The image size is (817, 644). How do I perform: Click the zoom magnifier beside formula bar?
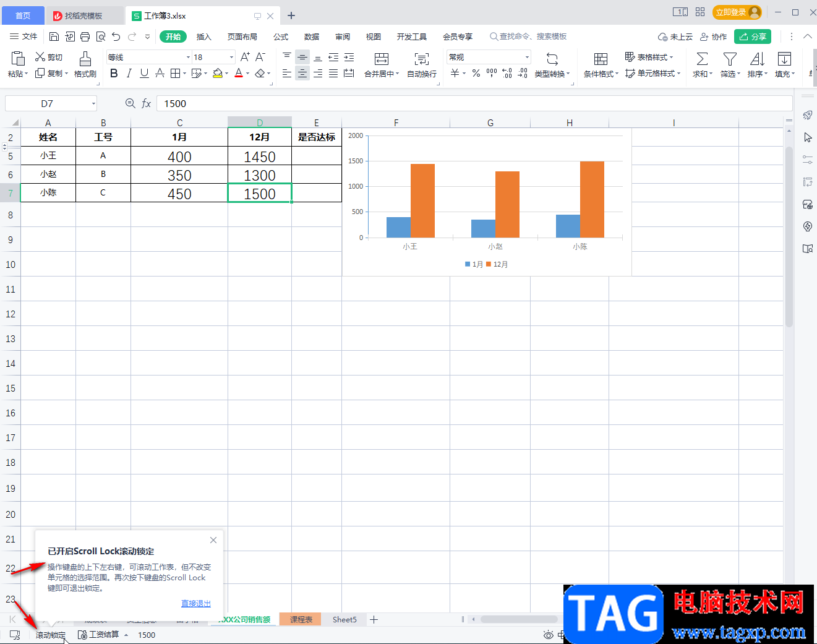pos(130,103)
